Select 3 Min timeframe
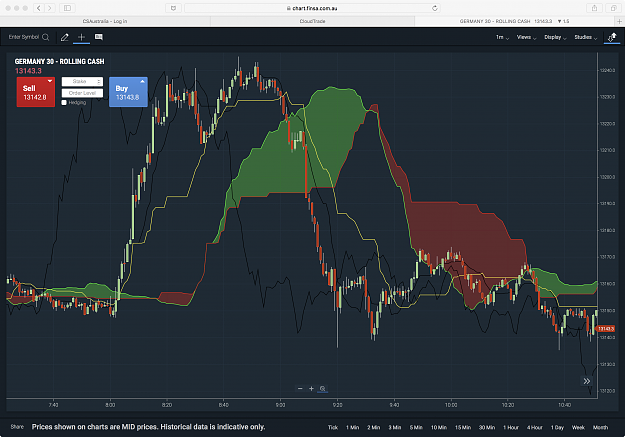 (x=395, y=427)
